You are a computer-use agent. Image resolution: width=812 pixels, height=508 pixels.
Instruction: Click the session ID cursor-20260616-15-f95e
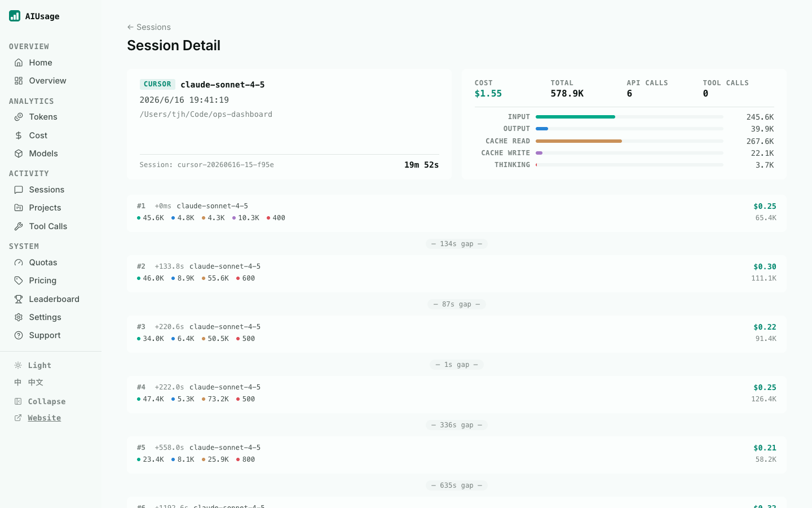coord(226,165)
